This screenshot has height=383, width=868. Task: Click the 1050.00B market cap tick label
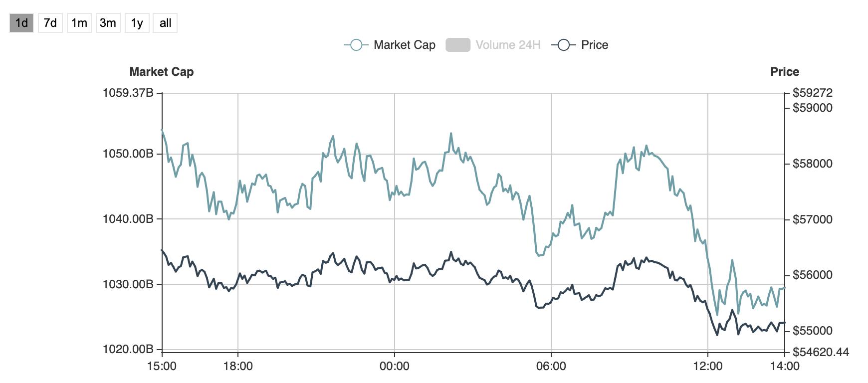coord(128,154)
